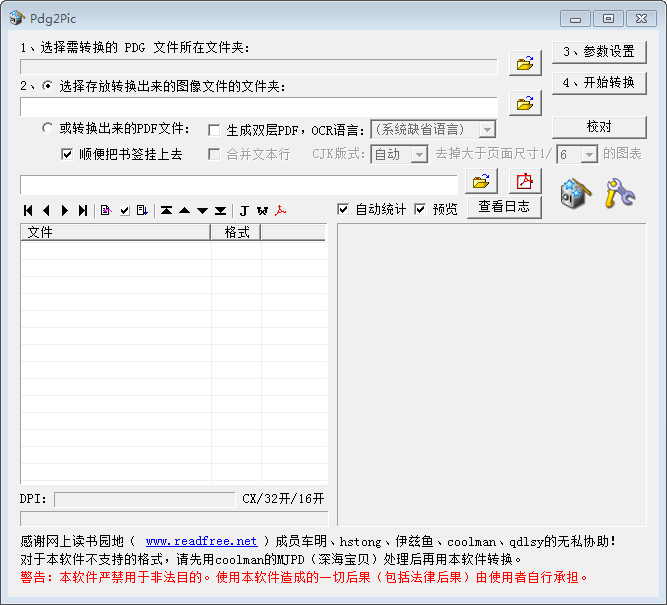Viewport: 667px width, 605px height.
Task: Uncheck the 自动统计 checkbox
Action: (x=344, y=209)
